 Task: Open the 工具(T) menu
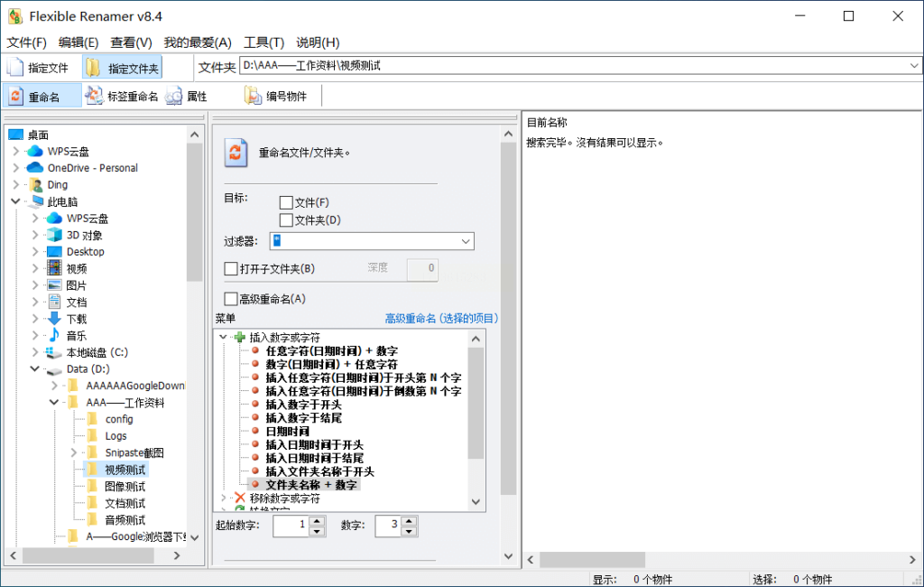click(x=264, y=42)
